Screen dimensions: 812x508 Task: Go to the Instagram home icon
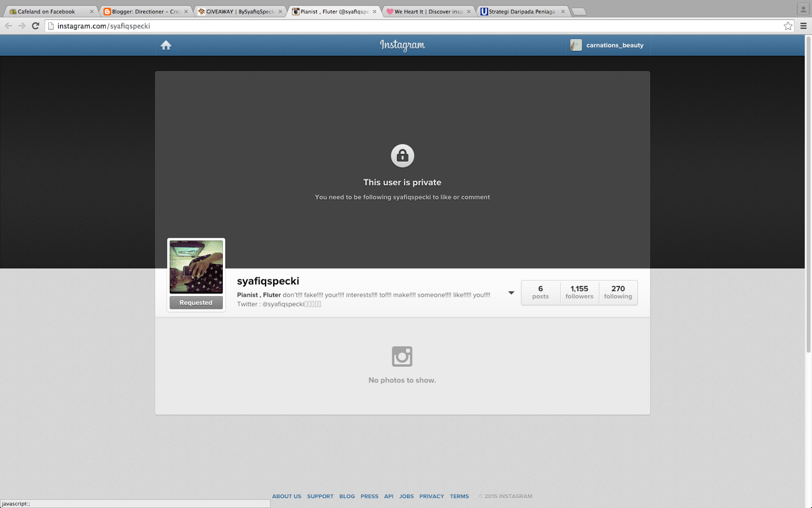click(x=166, y=46)
